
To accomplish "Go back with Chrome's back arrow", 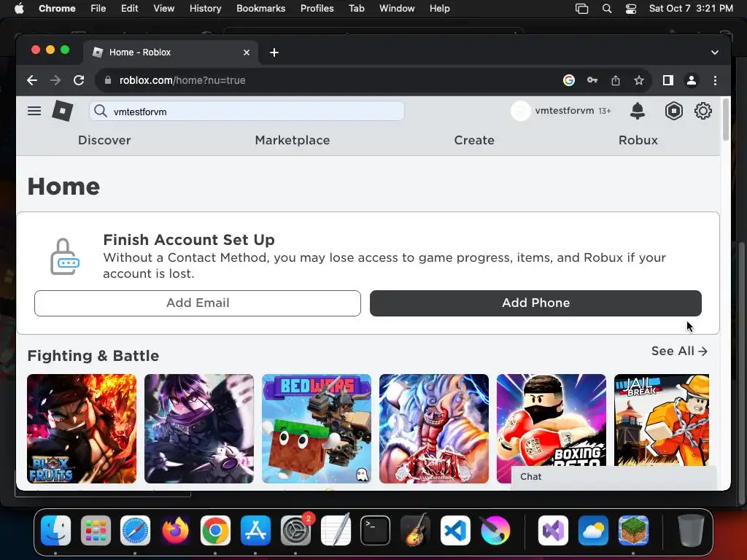I will click(32, 80).
